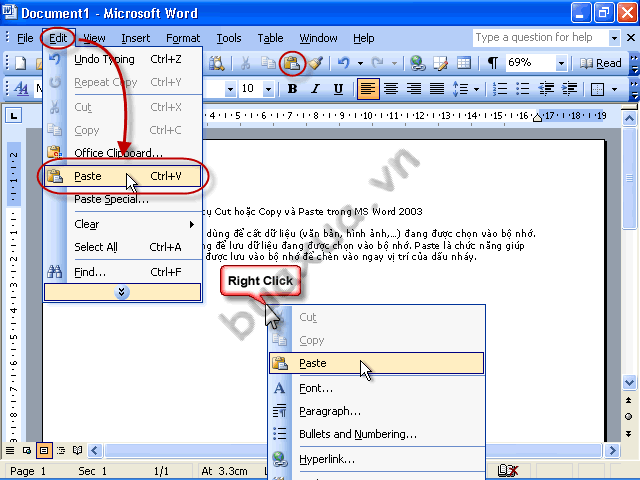Image resolution: width=640 pixels, height=480 pixels.
Task: Click the Select Browse Object circle button
Action: (629, 417)
